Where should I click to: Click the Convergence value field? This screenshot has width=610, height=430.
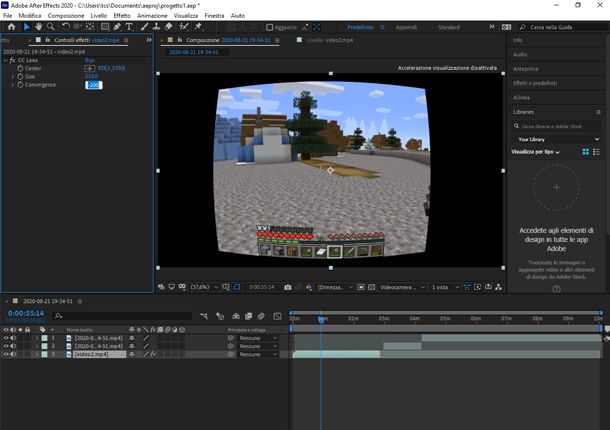[x=95, y=85]
